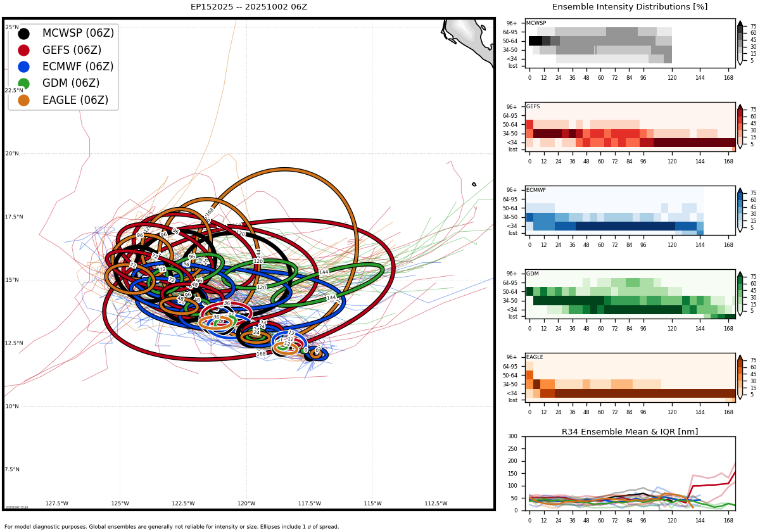Select the 'ECMWF (06Z)' legend text
The width and height of the screenshot is (760, 532).
[x=78, y=66]
